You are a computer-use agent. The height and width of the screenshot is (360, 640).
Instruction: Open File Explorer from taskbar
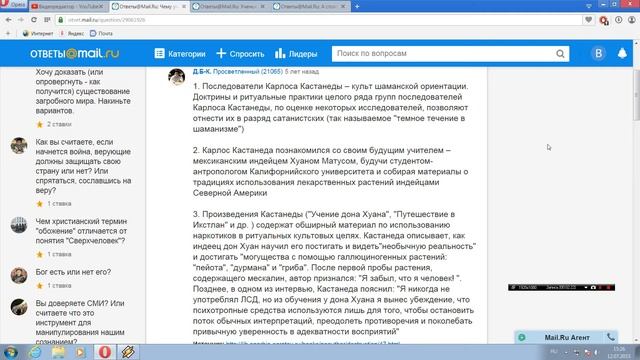tap(58, 352)
